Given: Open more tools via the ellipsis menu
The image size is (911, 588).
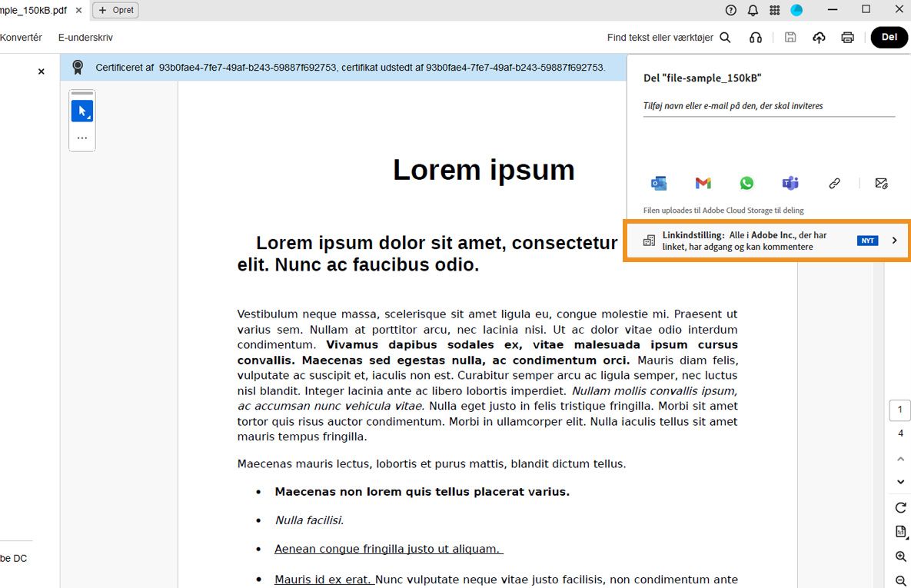Looking at the screenshot, I should pos(81,137).
